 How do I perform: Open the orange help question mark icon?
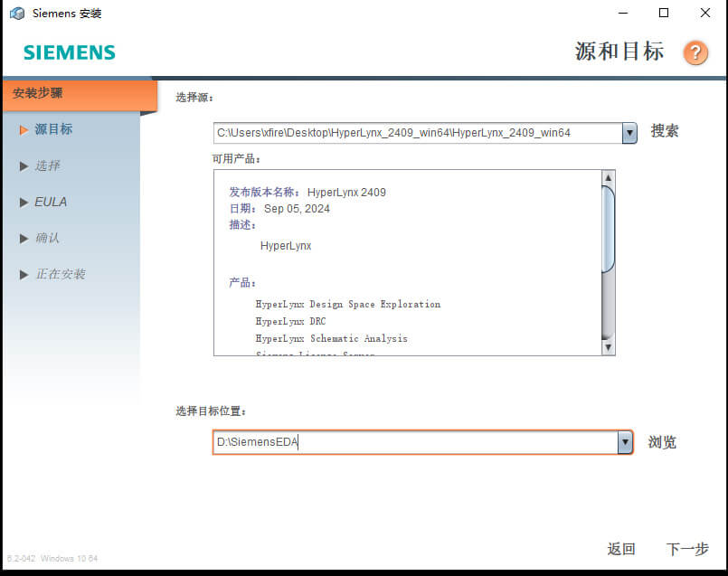coord(695,52)
